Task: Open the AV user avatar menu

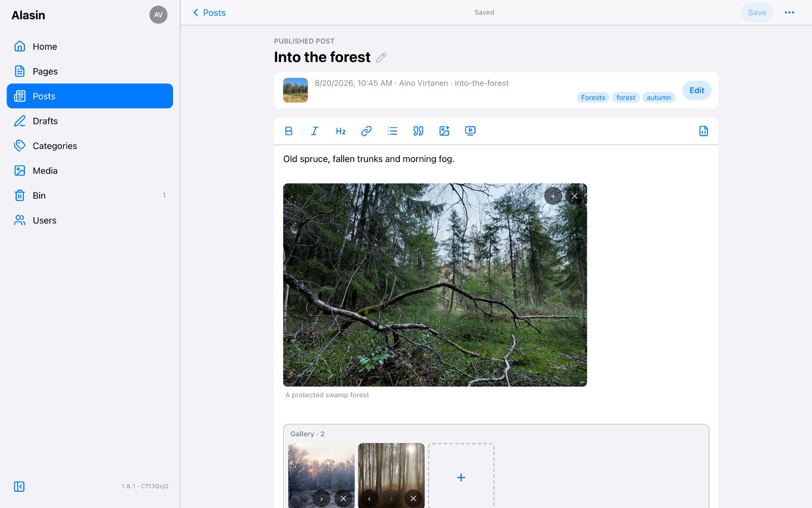Action: pyautogui.click(x=158, y=15)
